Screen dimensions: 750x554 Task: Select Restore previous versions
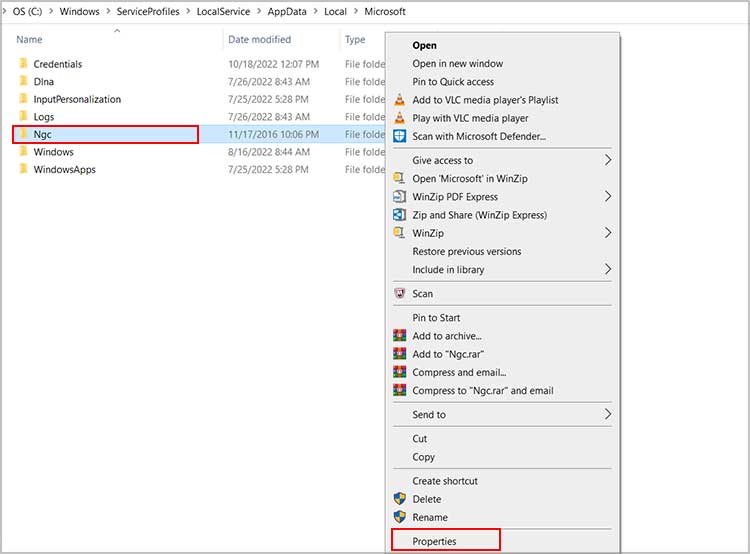pyautogui.click(x=466, y=251)
